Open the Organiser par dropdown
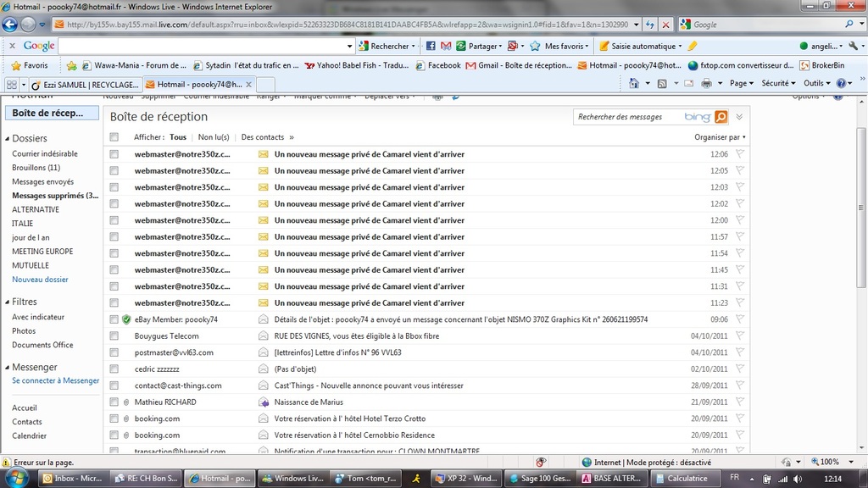 click(720, 137)
